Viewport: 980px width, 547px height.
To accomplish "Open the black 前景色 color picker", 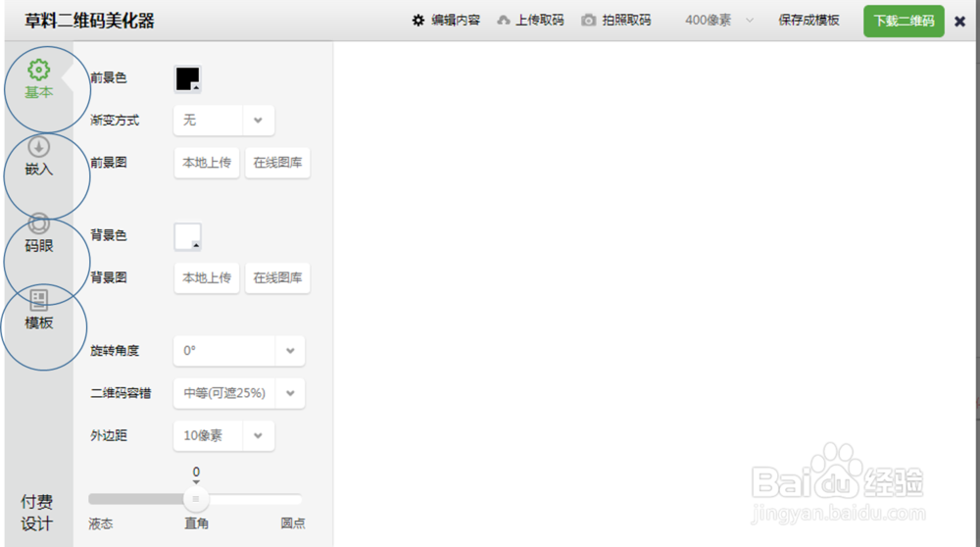I will click(187, 78).
